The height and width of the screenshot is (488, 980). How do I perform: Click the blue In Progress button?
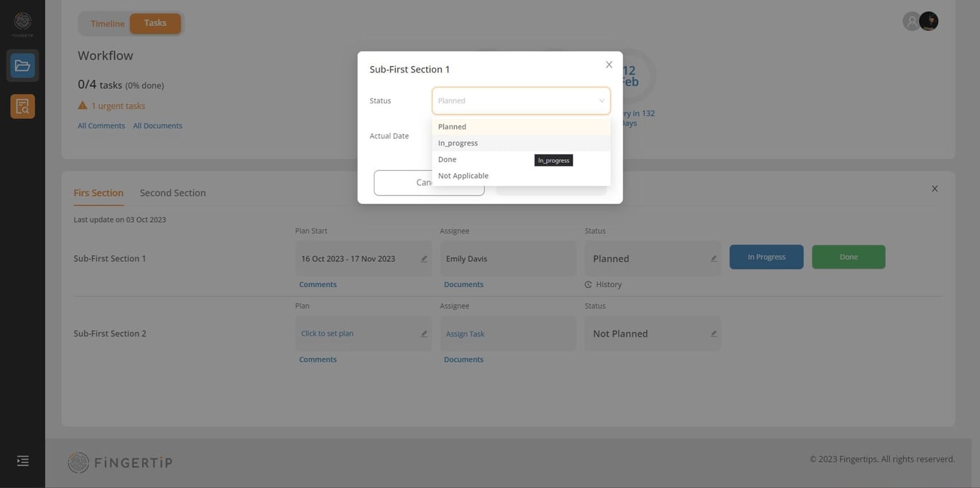[766, 257]
